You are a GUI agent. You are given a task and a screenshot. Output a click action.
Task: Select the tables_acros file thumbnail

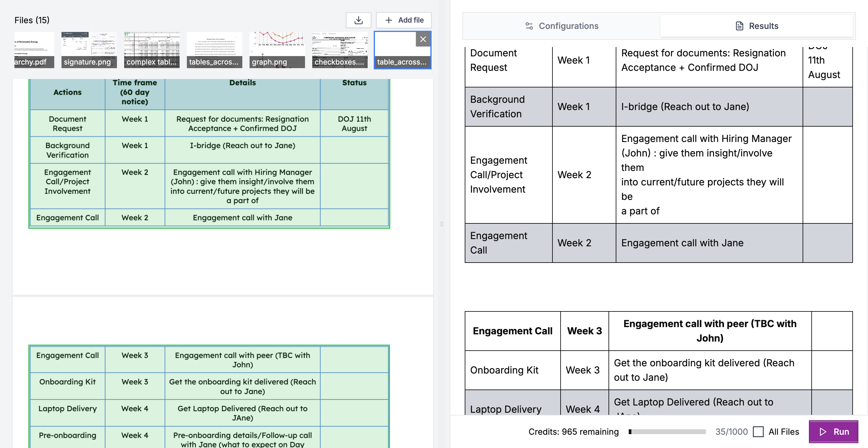point(214,49)
